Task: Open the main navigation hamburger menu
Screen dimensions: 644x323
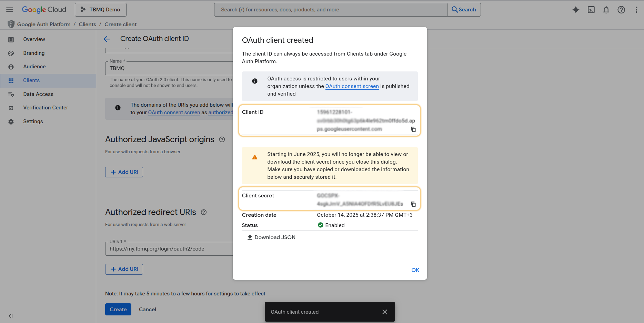Action: [x=10, y=10]
